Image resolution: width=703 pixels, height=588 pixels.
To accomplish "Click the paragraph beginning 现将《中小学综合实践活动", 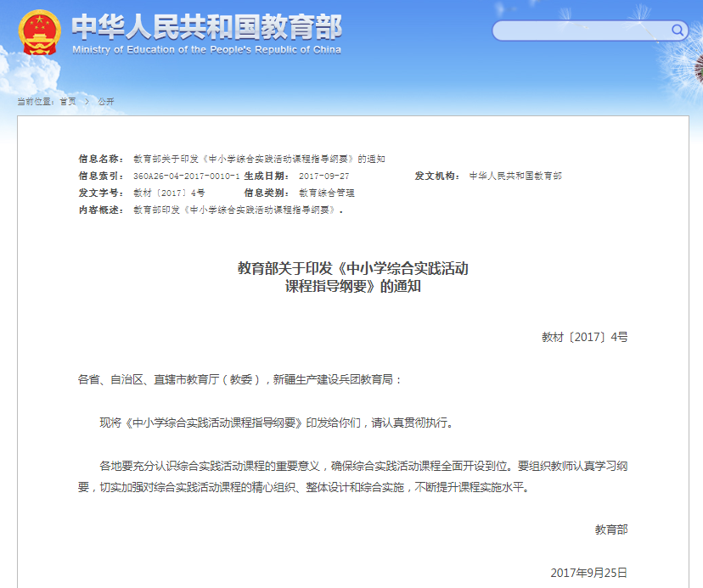I will 276,423.
